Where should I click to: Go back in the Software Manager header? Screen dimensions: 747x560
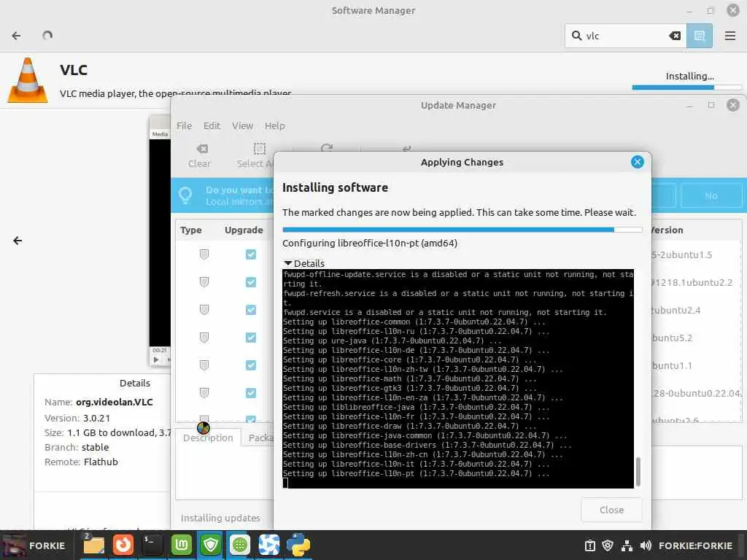point(16,36)
